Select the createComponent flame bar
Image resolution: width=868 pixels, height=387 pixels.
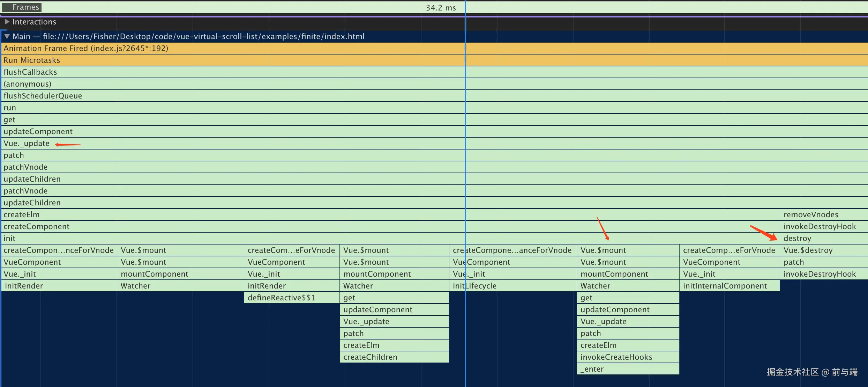(x=36, y=226)
